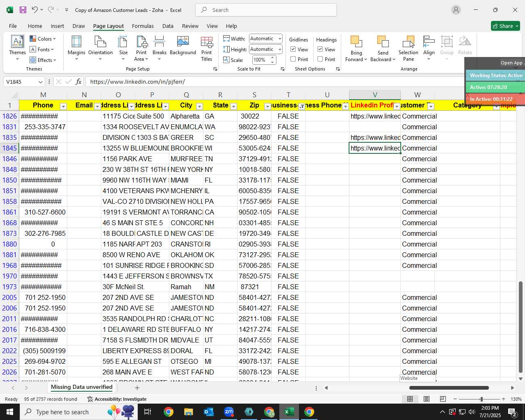The height and width of the screenshot is (420, 525).
Task: Open Sheet Options dialog launcher
Action: tap(338, 69)
